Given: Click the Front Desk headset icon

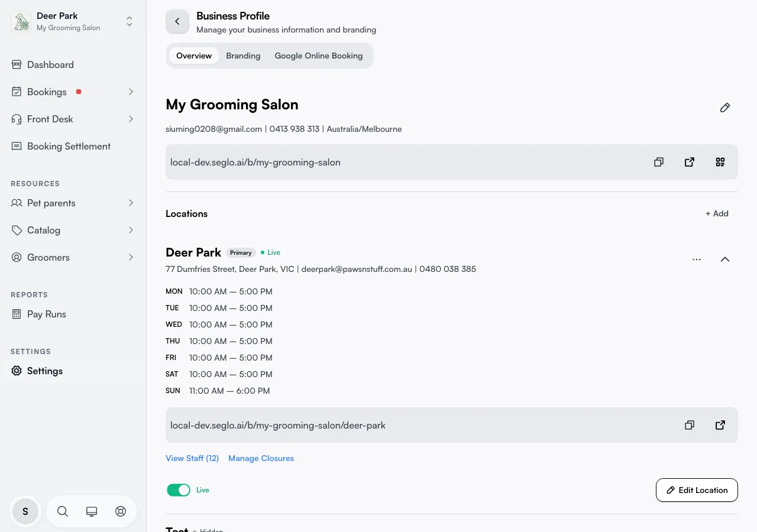Looking at the screenshot, I should [x=17, y=119].
